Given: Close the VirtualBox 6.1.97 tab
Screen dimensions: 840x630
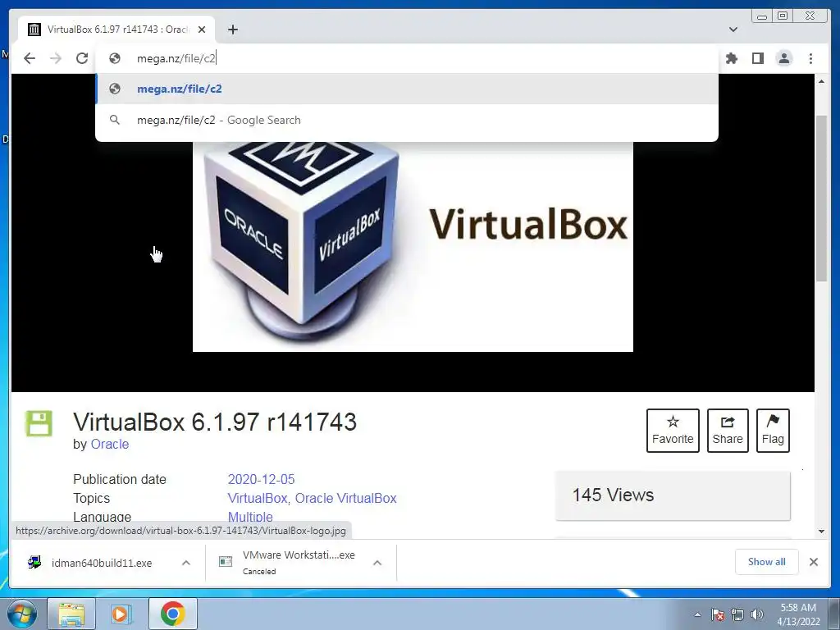Looking at the screenshot, I should coord(202,30).
